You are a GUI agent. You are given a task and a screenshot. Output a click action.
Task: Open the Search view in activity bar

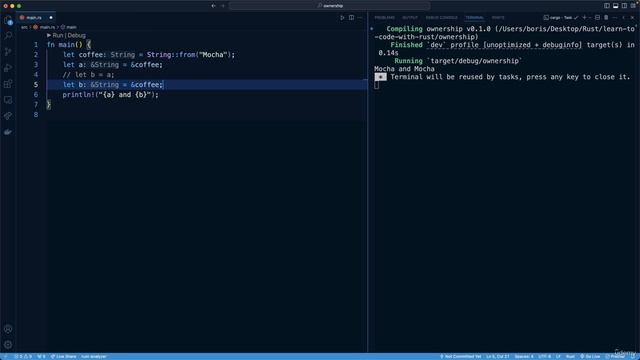8,36
